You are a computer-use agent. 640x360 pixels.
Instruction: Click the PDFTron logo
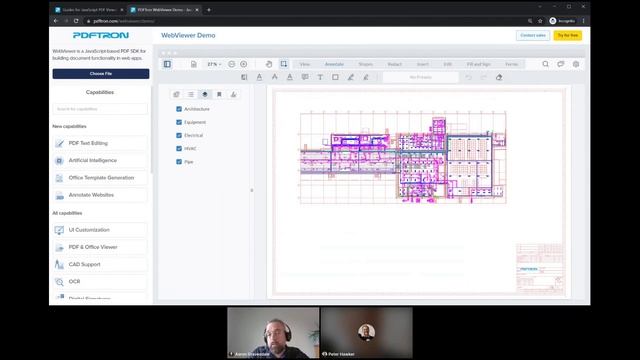point(101,36)
